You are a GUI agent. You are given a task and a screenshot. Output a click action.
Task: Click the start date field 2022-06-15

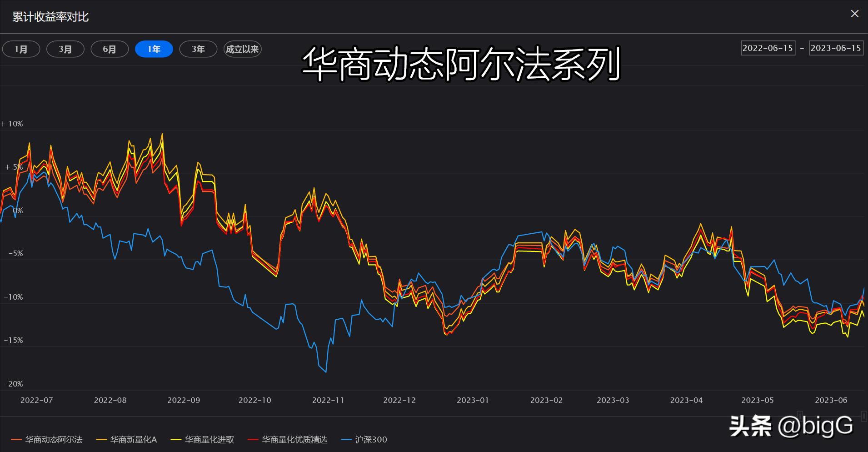[768, 48]
